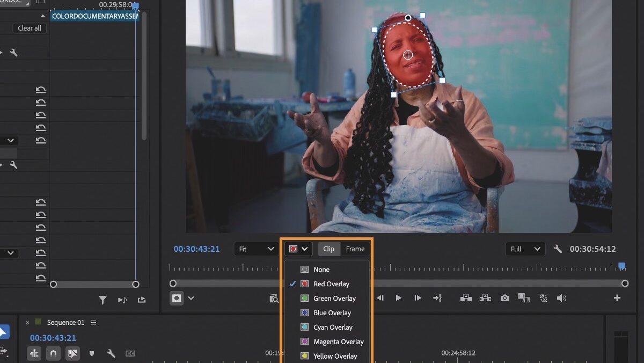Image resolution: width=644 pixels, height=363 pixels.
Task: Expand the overlay color dropdown
Action: tap(298, 249)
